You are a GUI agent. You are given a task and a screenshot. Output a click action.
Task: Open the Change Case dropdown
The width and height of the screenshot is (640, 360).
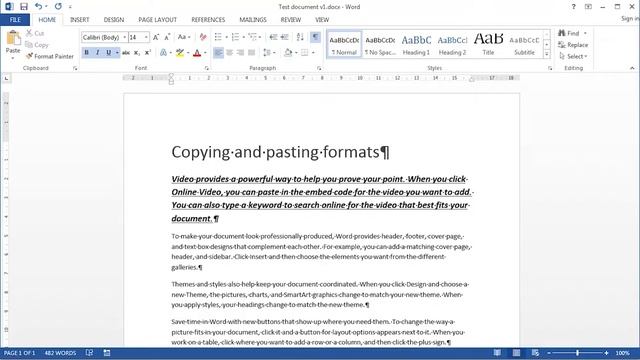point(184,37)
